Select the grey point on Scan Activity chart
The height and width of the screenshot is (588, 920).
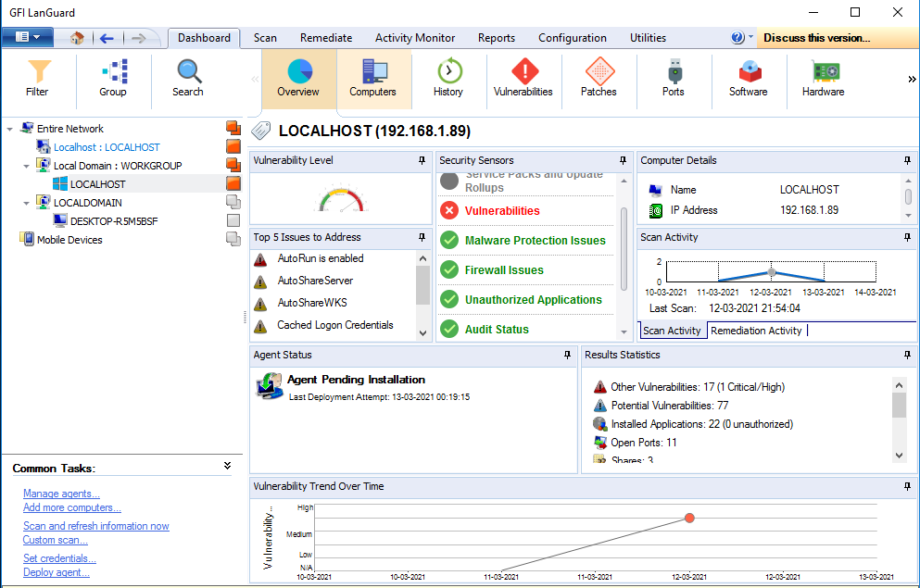[772, 272]
